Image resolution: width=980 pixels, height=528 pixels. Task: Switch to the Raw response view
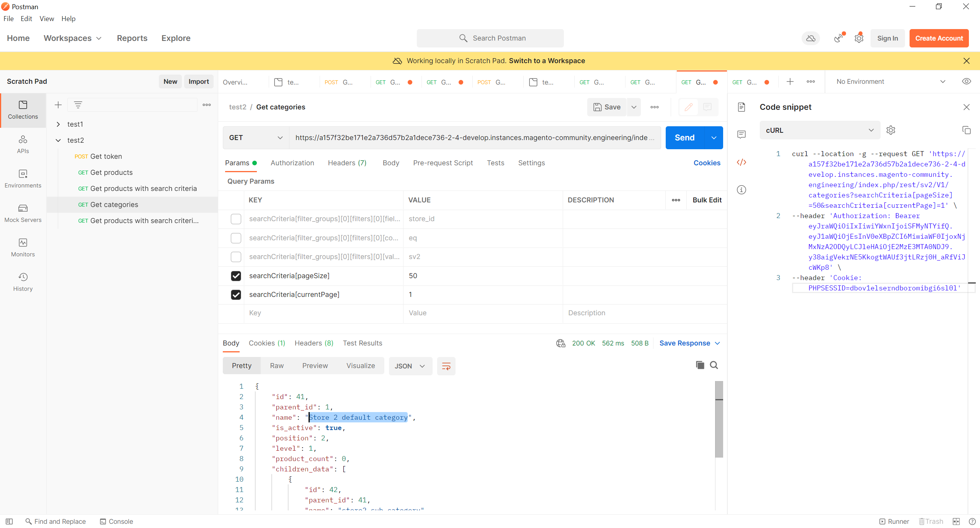click(x=277, y=366)
